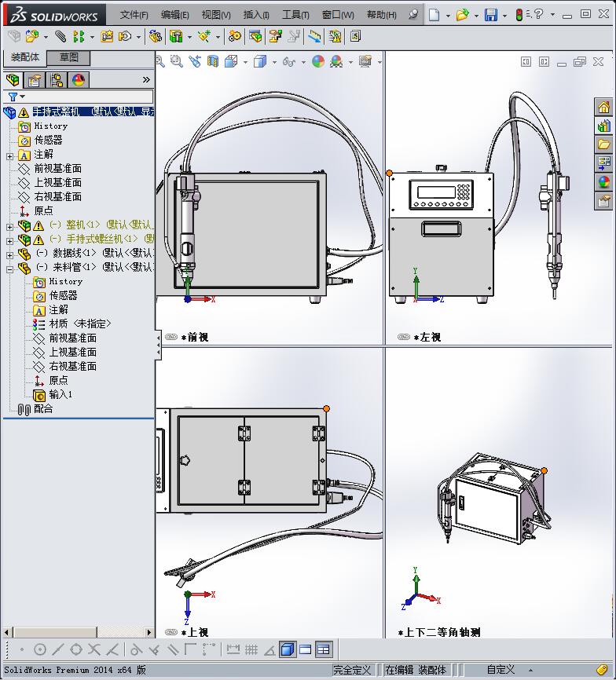Select the 装配体 tab

[24, 57]
